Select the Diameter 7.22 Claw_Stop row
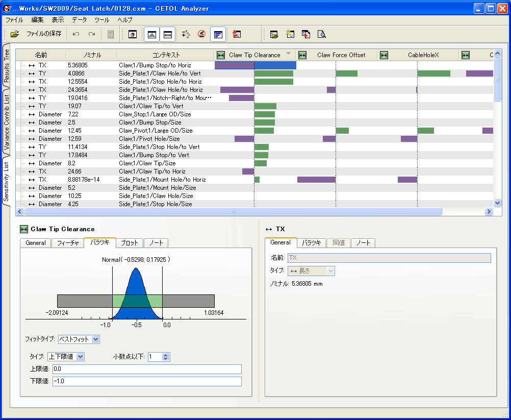Screen dimensions: 511x420 click(x=254, y=114)
